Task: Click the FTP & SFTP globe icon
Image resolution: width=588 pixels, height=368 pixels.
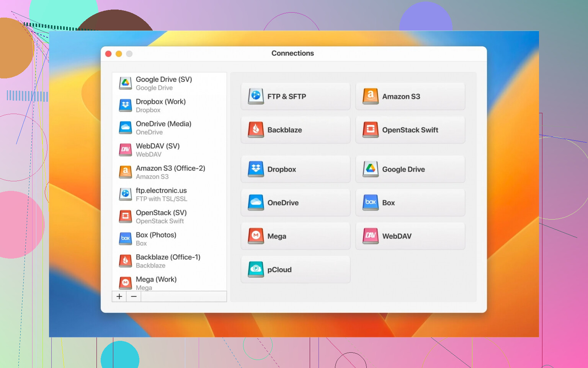Action: pyautogui.click(x=256, y=96)
